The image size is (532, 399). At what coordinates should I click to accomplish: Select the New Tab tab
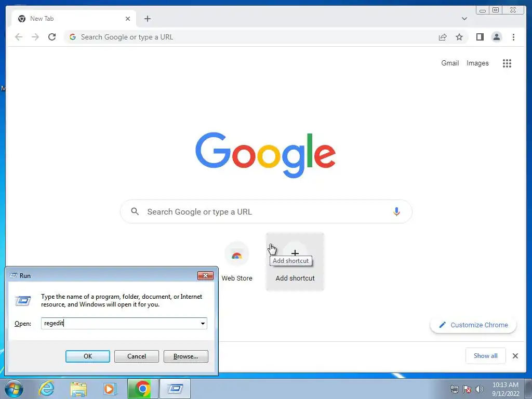[74, 19]
